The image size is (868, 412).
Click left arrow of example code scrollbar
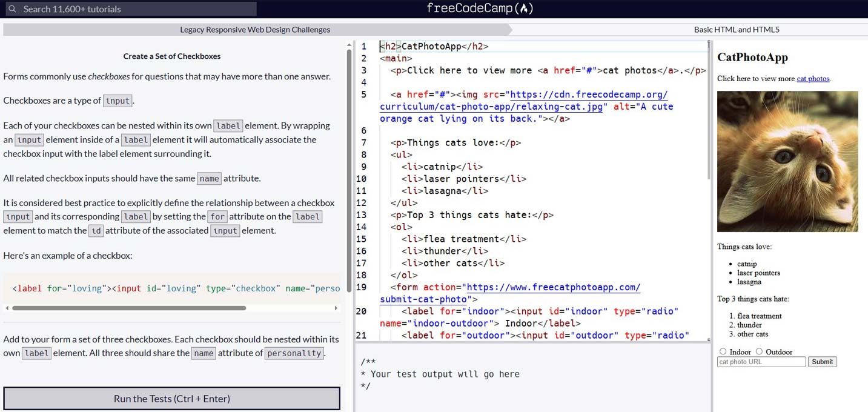point(7,308)
